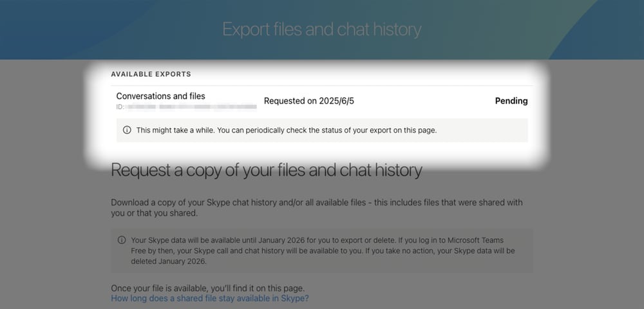Click the info icon beside Skype data notice
644x309 pixels.
[x=122, y=240]
